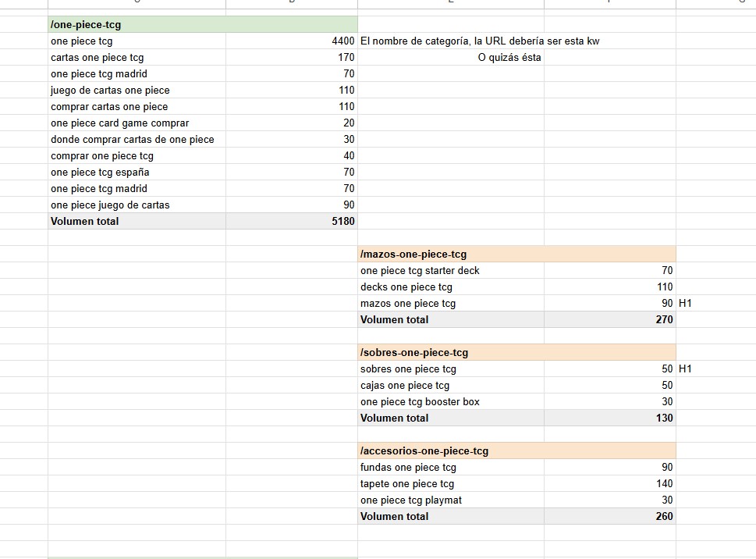Image resolution: width=756 pixels, height=559 pixels.
Task: Click the volume cell showing 40
Action: point(292,156)
